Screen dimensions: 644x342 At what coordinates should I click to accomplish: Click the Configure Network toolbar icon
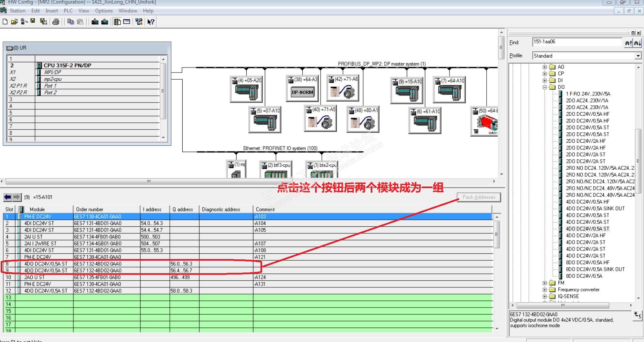(139, 22)
